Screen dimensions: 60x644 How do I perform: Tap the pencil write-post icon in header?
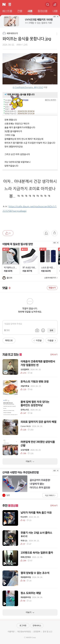coord(55,5)
